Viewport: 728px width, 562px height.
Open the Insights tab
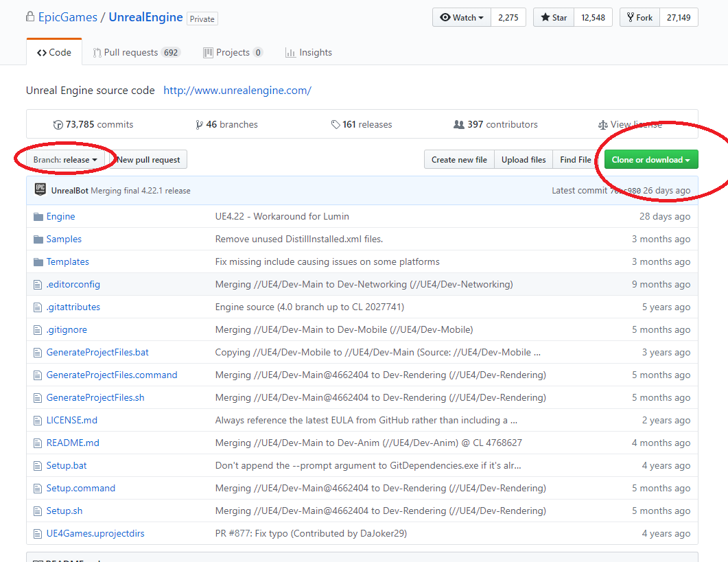(309, 52)
